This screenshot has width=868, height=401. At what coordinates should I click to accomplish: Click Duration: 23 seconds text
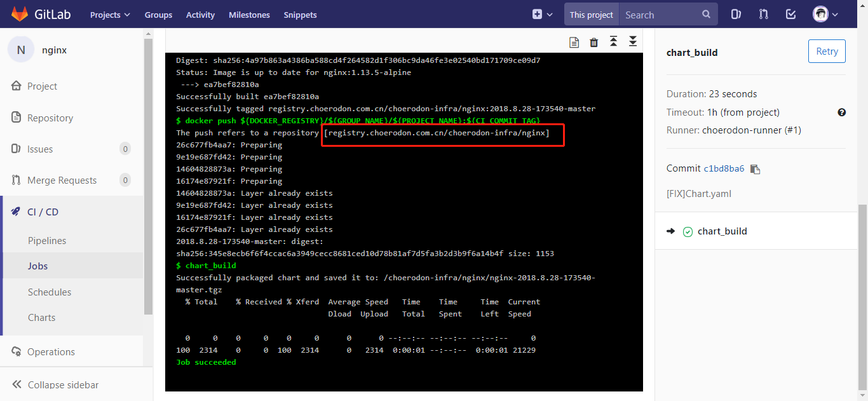pyautogui.click(x=712, y=94)
